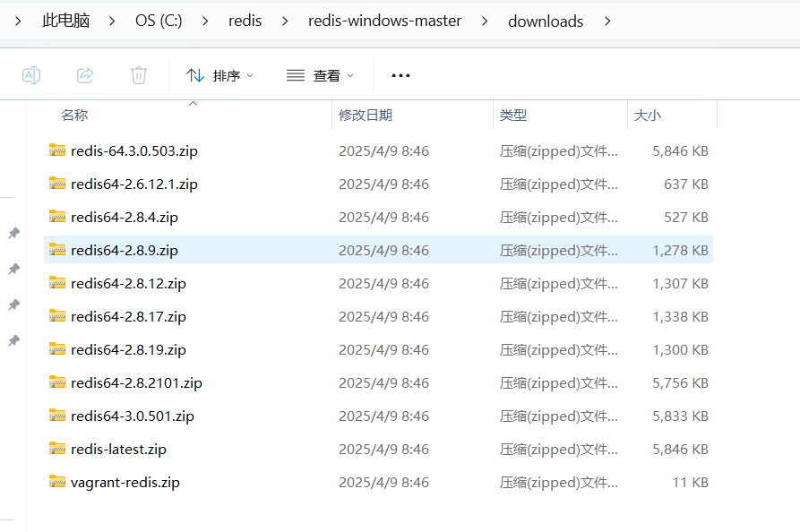Click zip icon of redis64-2.8.12.zip

click(57, 283)
